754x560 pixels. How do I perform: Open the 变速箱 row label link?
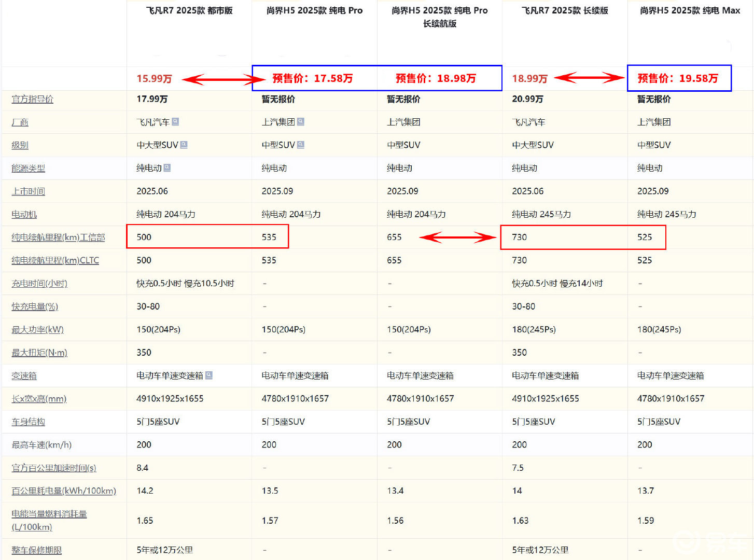24,376
